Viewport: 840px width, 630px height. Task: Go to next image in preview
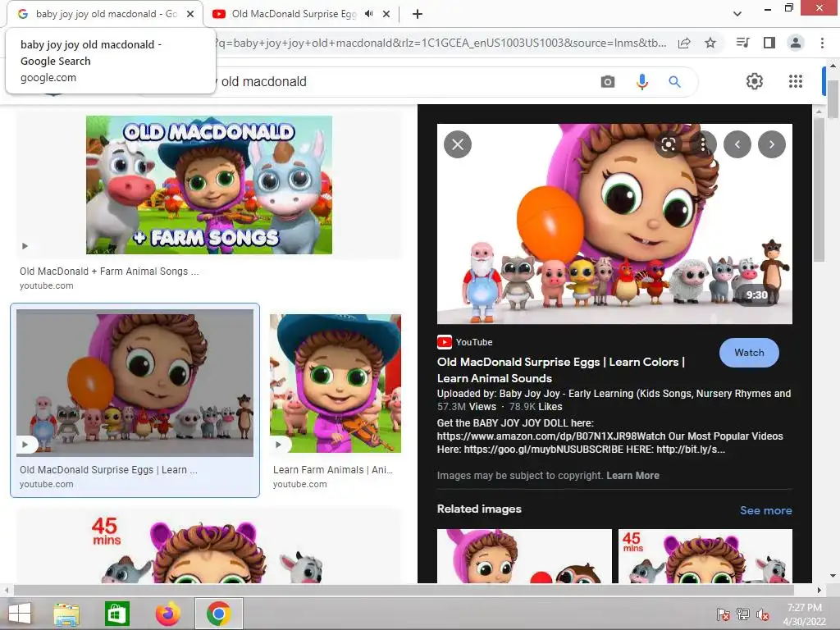point(771,144)
